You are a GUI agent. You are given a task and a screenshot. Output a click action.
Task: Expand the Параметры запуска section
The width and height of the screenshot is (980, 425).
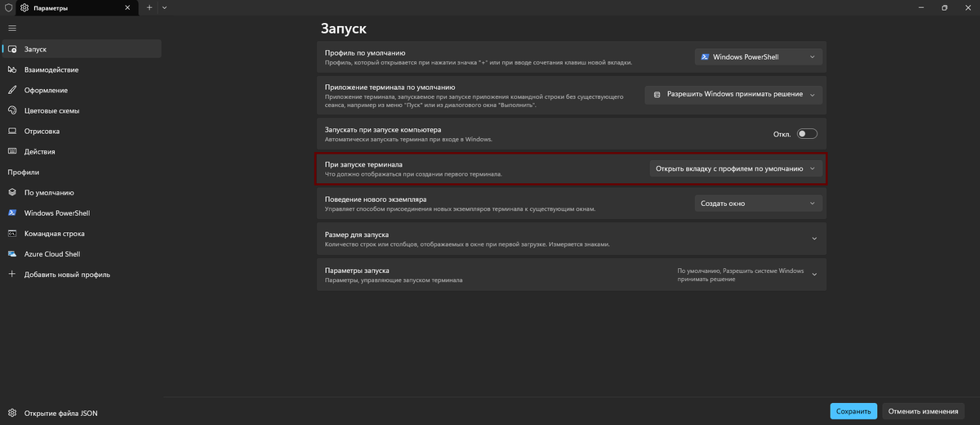572,275
